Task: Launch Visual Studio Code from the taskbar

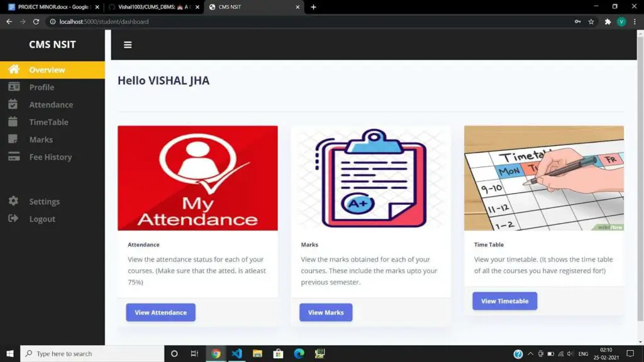Action: tap(236, 353)
